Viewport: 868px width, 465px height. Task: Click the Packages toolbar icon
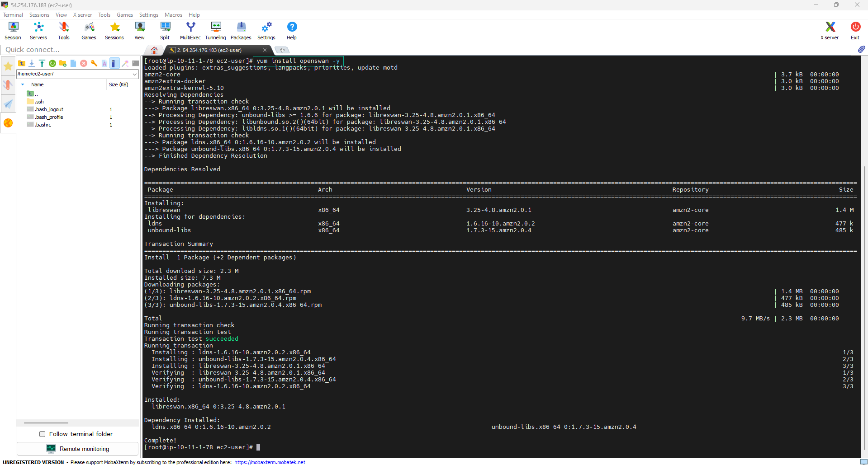(x=241, y=31)
